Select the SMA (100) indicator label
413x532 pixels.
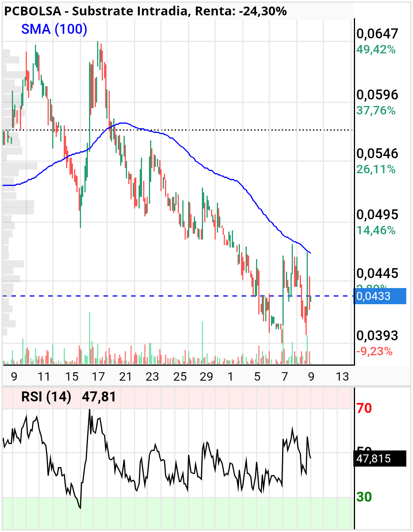coord(54,29)
